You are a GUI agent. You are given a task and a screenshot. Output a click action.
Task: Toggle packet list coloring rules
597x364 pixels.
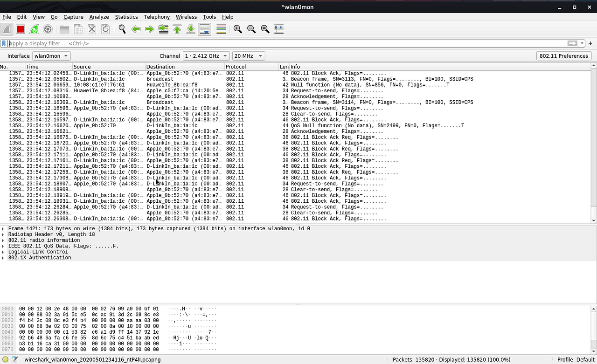pos(221,29)
